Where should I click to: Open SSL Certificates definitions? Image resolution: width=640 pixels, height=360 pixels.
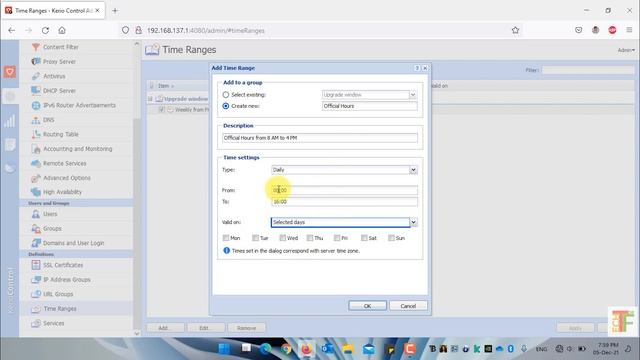63,265
